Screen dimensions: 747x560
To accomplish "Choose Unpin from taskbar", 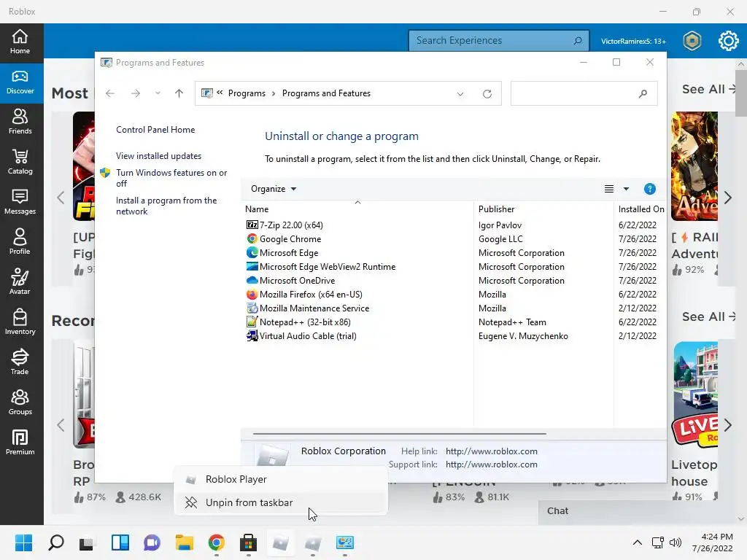I will (281, 502).
